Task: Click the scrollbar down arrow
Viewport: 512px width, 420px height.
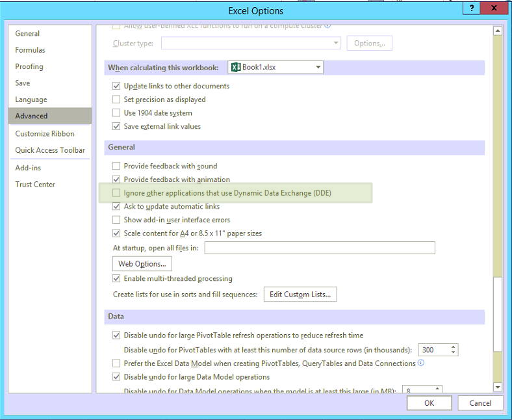Action: pyautogui.click(x=498, y=387)
